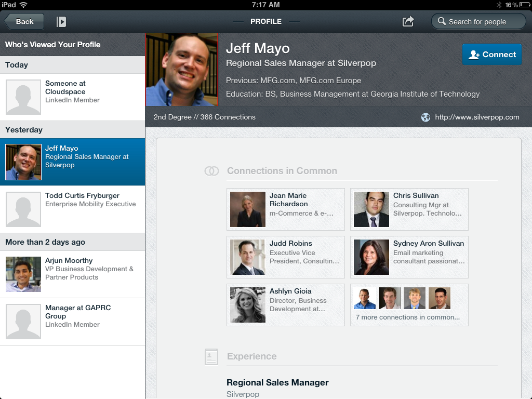Open Jean Marie Richardson's connection card
Viewport: 532px width, 399px height.
pyautogui.click(x=286, y=209)
